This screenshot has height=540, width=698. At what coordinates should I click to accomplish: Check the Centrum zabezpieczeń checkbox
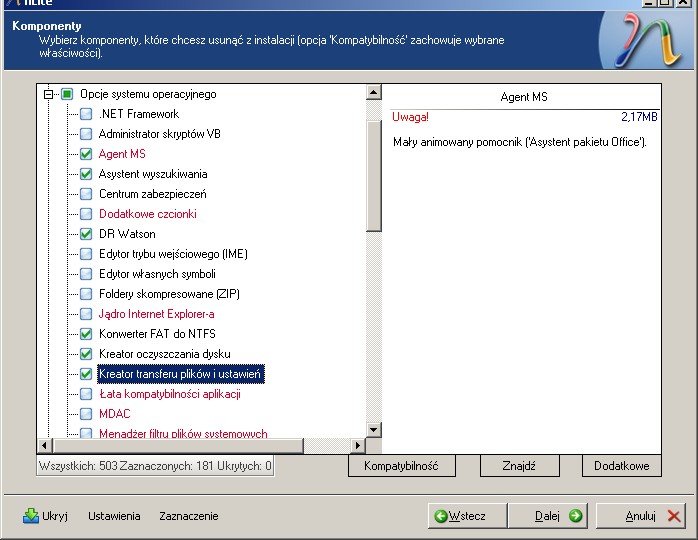86,194
